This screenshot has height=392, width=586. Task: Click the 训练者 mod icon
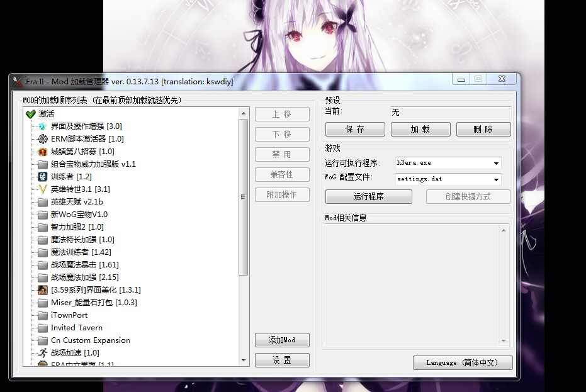click(x=43, y=177)
